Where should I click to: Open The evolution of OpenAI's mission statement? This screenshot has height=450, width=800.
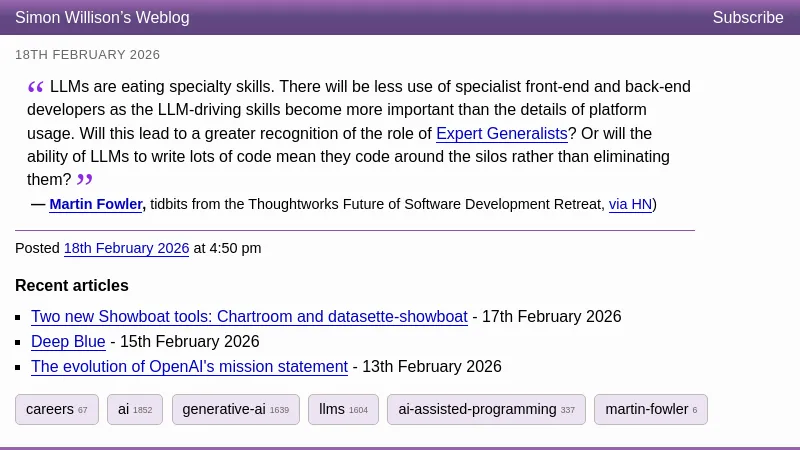click(x=189, y=366)
